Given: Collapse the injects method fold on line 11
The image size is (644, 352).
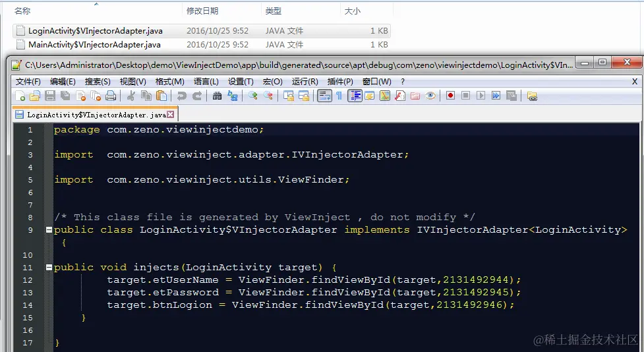Looking at the screenshot, I should point(49,268).
